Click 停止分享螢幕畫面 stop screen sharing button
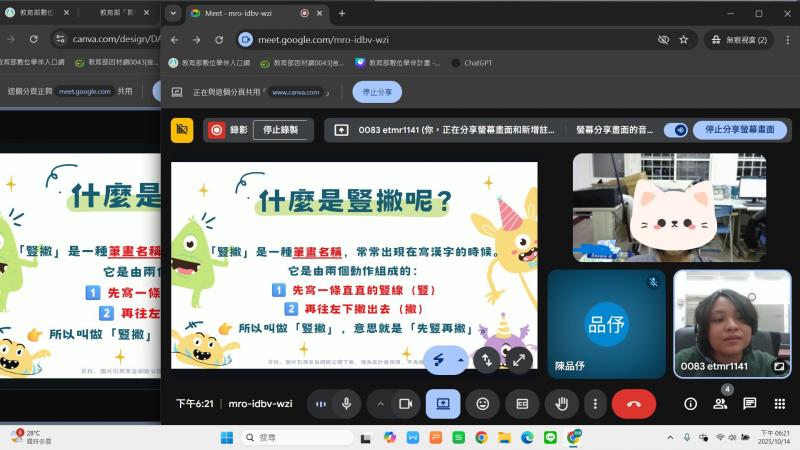The width and height of the screenshot is (800, 450). 739,130
